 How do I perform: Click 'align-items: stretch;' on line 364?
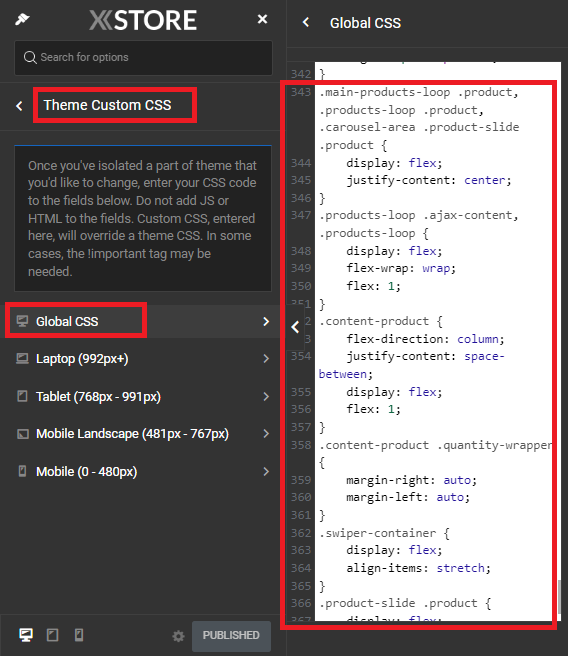pyautogui.click(x=418, y=568)
